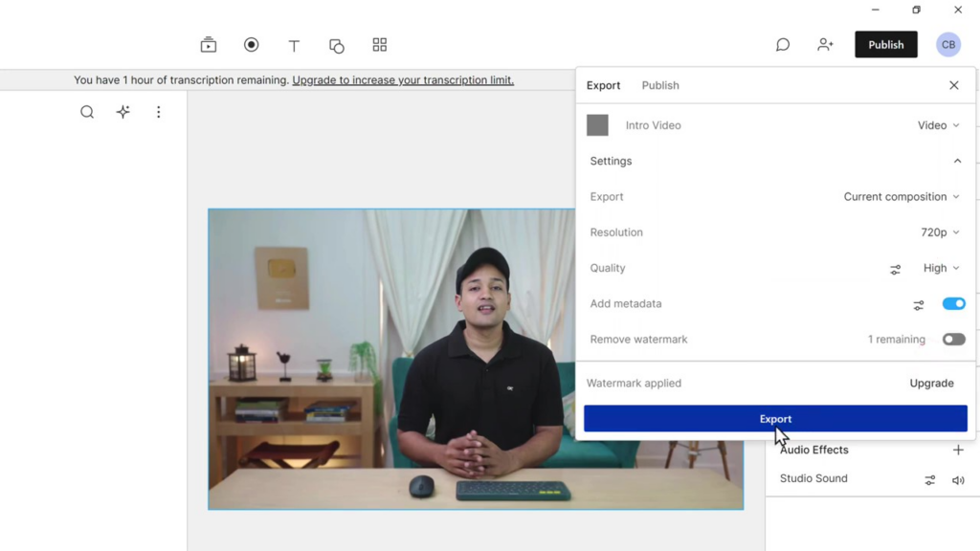Select the Text tool icon
Viewport: 980px width, 551px height.
(x=294, y=45)
